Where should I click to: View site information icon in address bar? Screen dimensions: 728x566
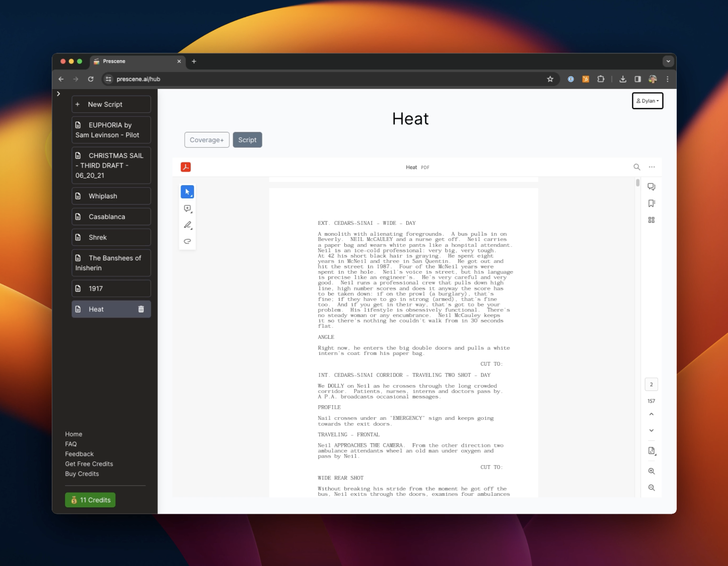pyautogui.click(x=108, y=79)
